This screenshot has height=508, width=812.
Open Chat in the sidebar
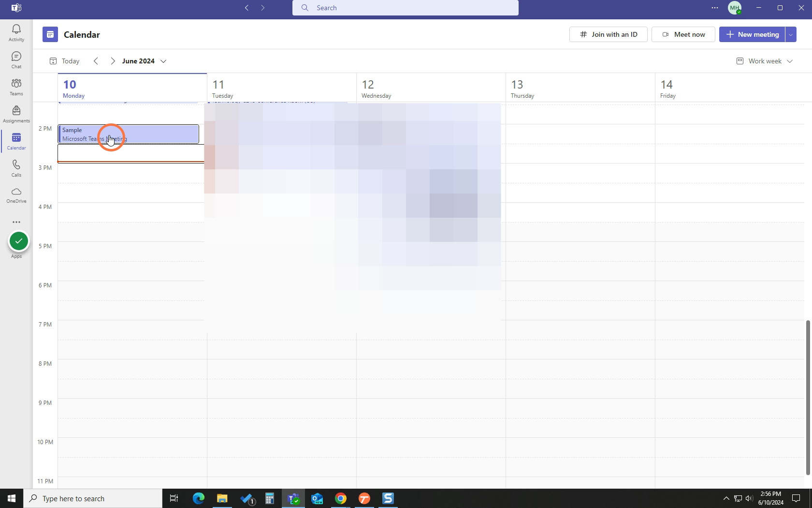click(16, 60)
